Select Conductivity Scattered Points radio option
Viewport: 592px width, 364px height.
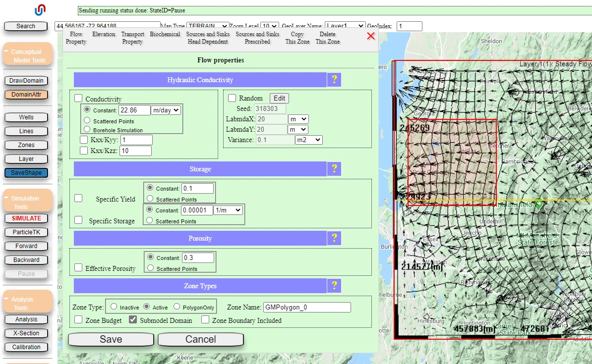(x=87, y=120)
